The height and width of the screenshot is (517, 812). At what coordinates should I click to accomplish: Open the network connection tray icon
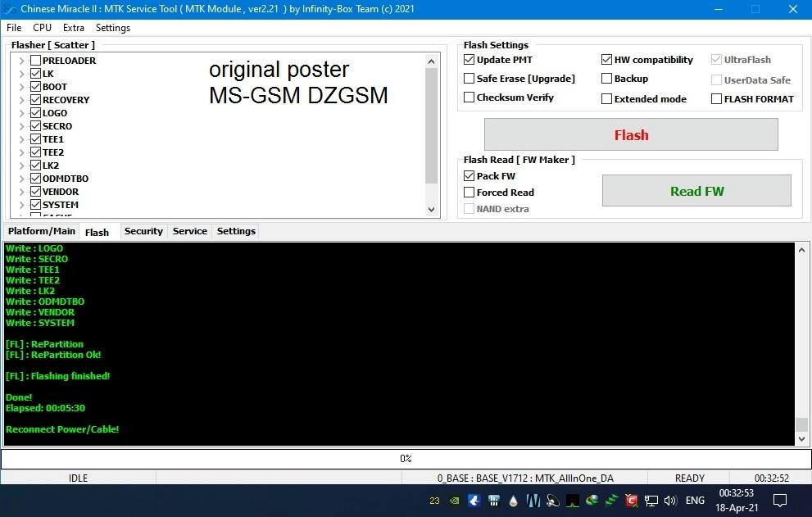click(651, 501)
